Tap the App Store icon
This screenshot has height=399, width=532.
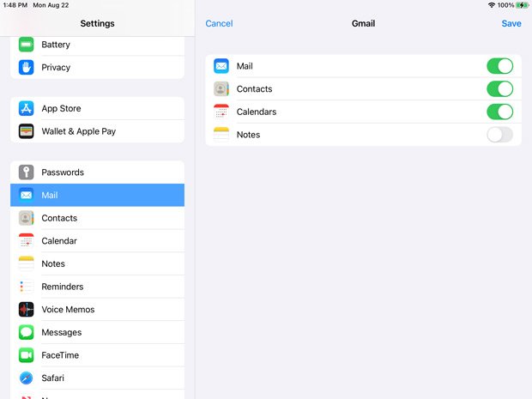26,108
